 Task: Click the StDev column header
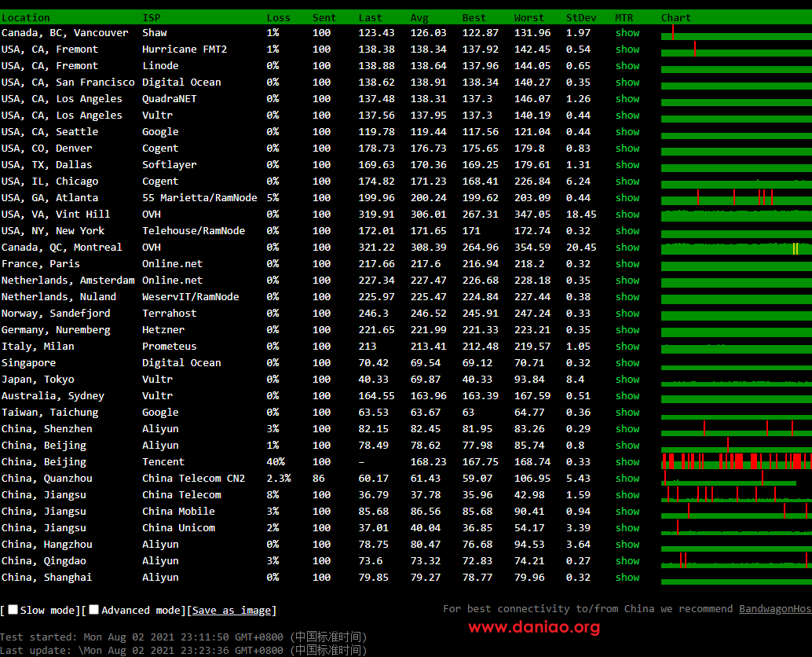581,17
